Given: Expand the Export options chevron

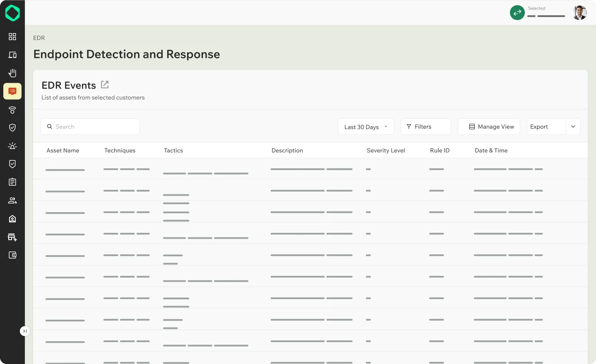Looking at the screenshot, I should [573, 127].
